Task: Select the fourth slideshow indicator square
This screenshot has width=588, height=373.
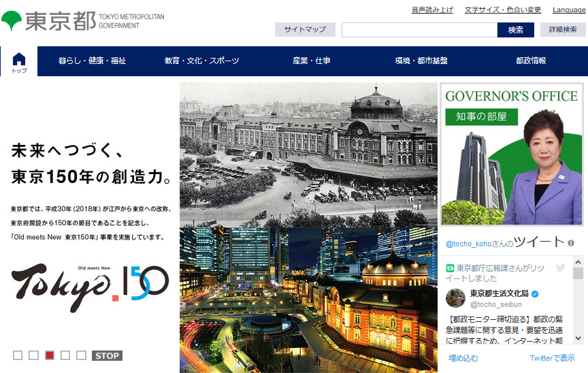Action: (x=65, y=355)
